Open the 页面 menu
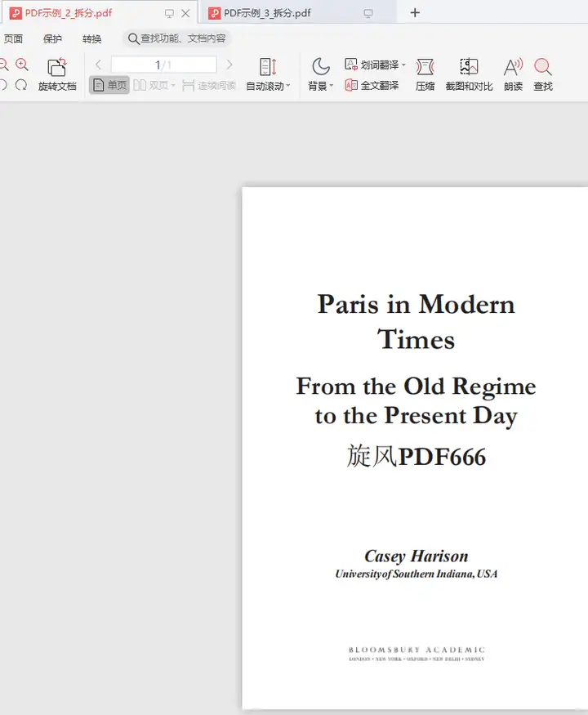The height and width of the screenshot is (715, 588). [x=13, y=38]
